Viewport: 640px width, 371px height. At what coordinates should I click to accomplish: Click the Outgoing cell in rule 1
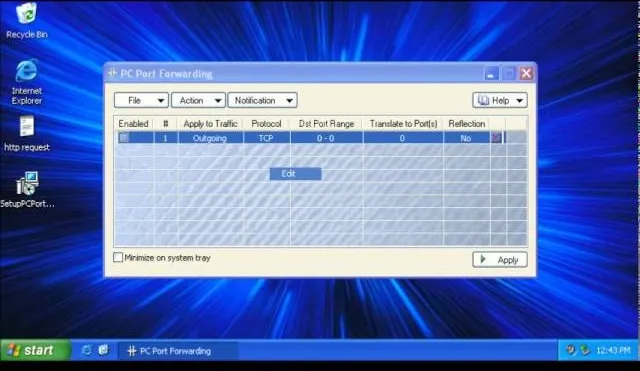coord(210,138)
